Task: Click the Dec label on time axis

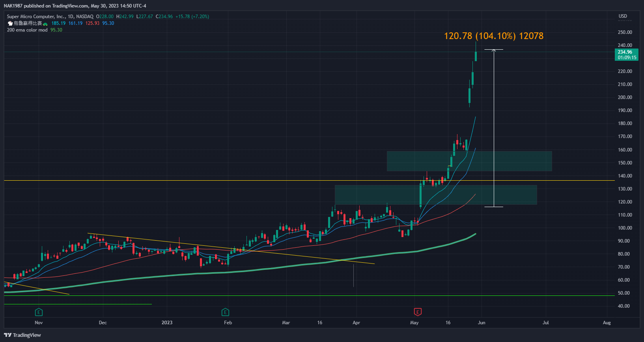Action: (103, 323)
